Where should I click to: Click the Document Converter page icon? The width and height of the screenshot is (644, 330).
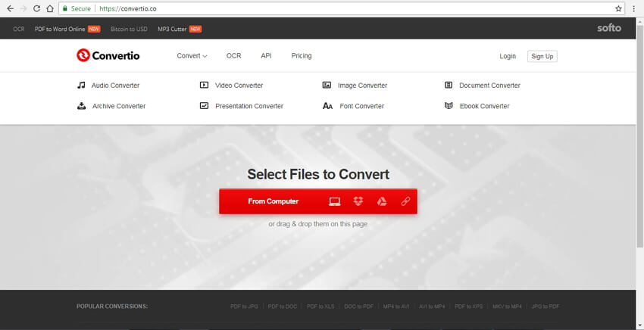(x=449, y=85)
